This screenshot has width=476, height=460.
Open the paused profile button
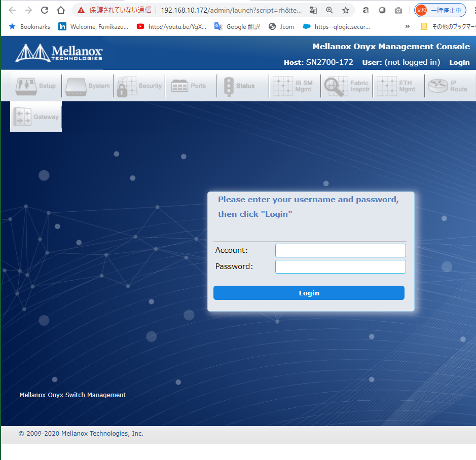coord(440,10)
